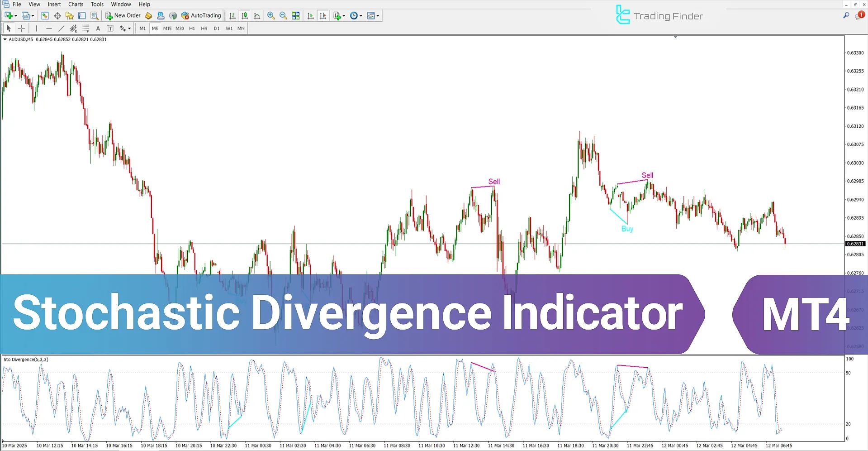Image resolution: width=868 pixels, height=451 pixels.
Task: Open the Tile Windows grid icon
Action: tap(296, 16)
